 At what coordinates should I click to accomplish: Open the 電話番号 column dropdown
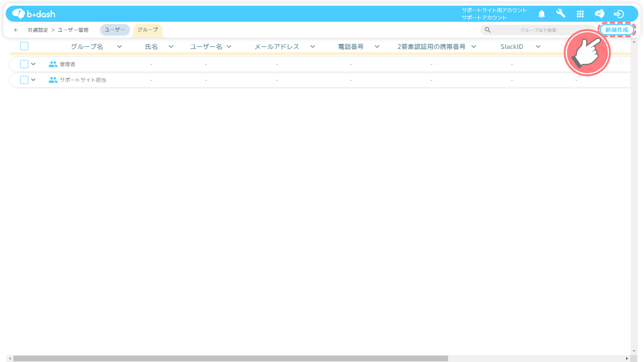[377, 47]
